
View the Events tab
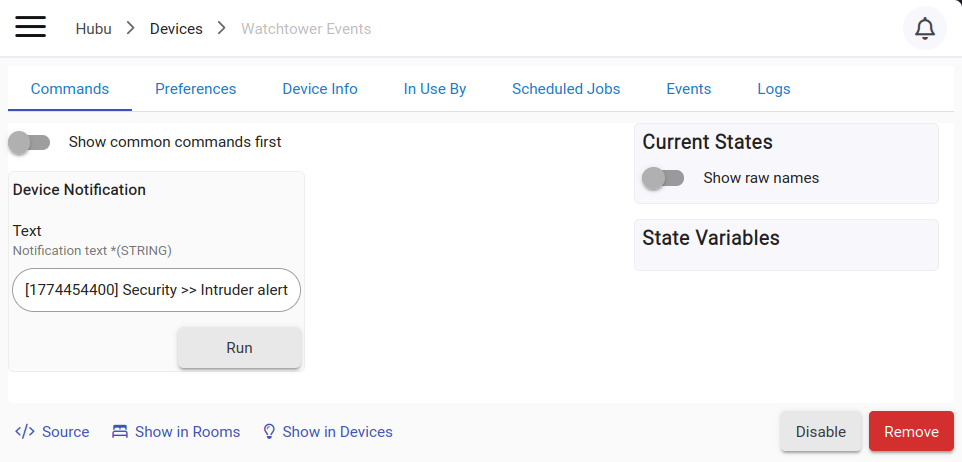[x=688, y=89]
